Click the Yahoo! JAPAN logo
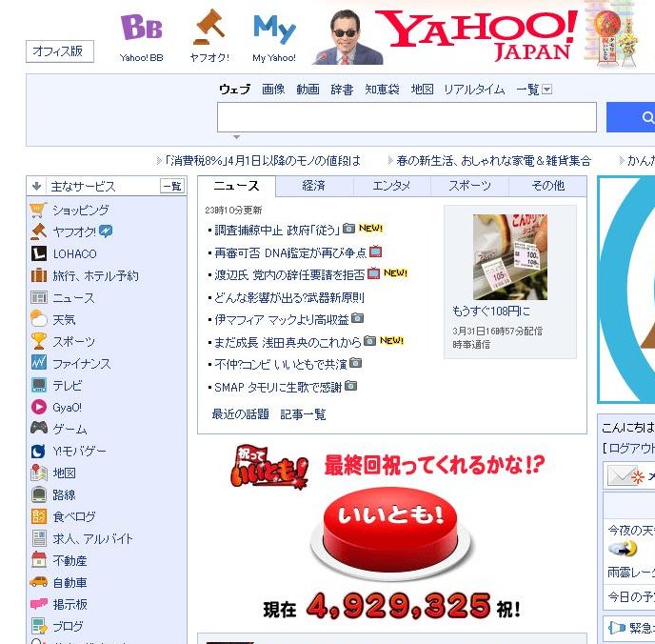 pyautogui.click(x=476, y=35)
